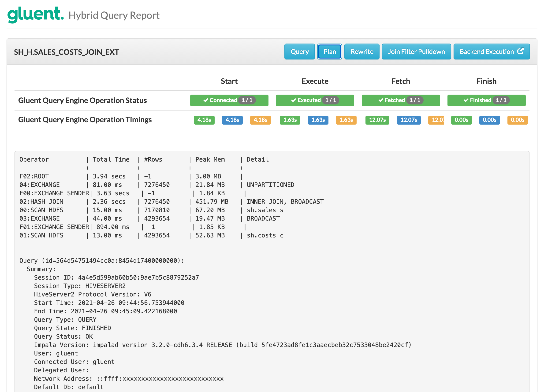Click the checkmark icon beside Finished

466,100
